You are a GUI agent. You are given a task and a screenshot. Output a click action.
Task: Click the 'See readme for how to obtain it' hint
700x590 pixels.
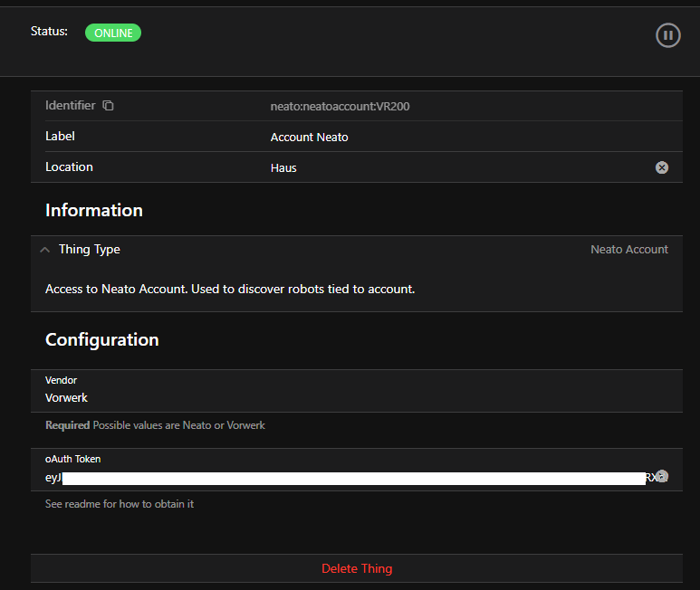click(x=120, y=503)
